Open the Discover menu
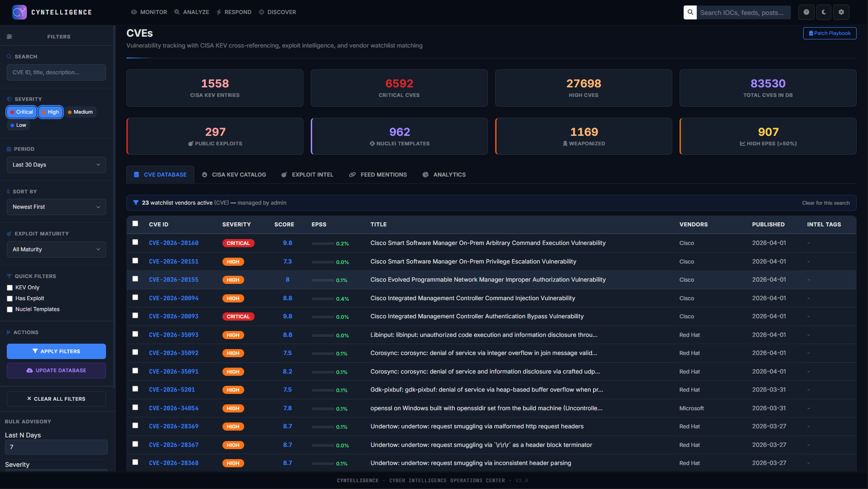Image resolution: width=868 pixels, height=489 pixels. click(x=277, y=12)
